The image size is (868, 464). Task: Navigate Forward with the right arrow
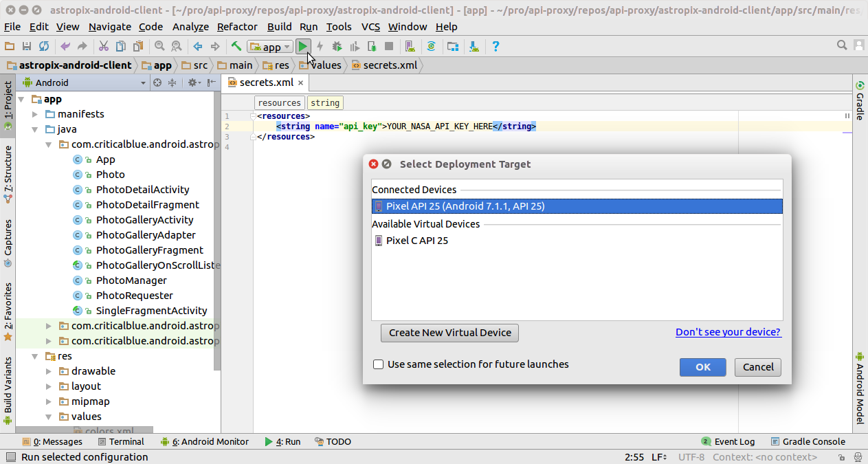(x=215, y=46)
